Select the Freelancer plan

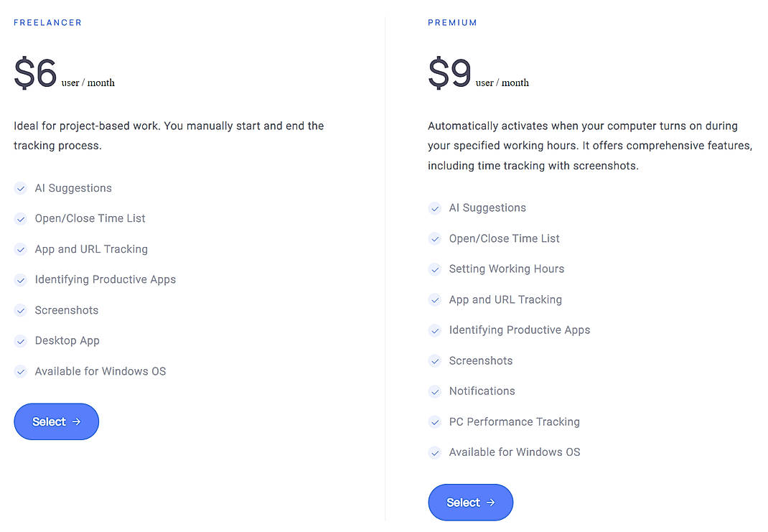(x=56, y=421)
